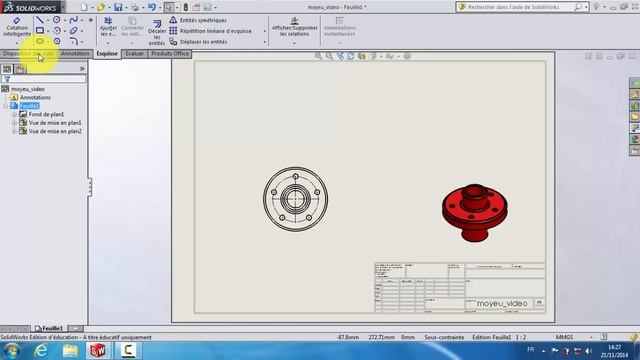Select the Straight Slot sketch tool
Screen dimensions: 640x360
coord(40,41)
